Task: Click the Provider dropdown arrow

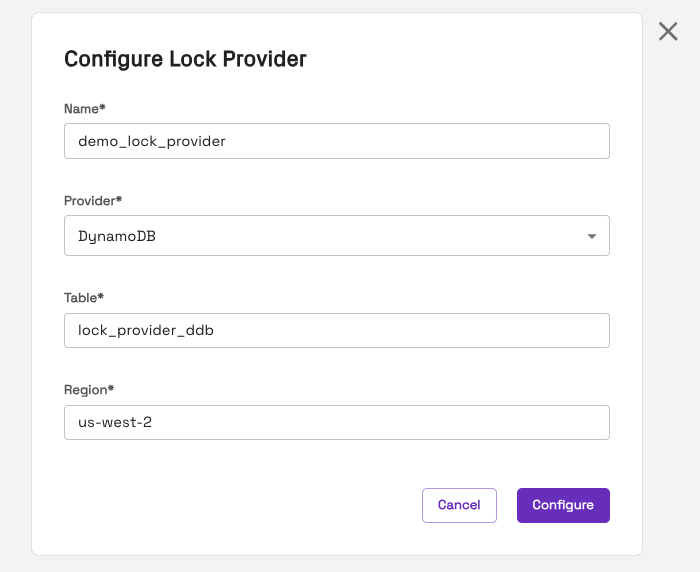Action: (591, 236)
